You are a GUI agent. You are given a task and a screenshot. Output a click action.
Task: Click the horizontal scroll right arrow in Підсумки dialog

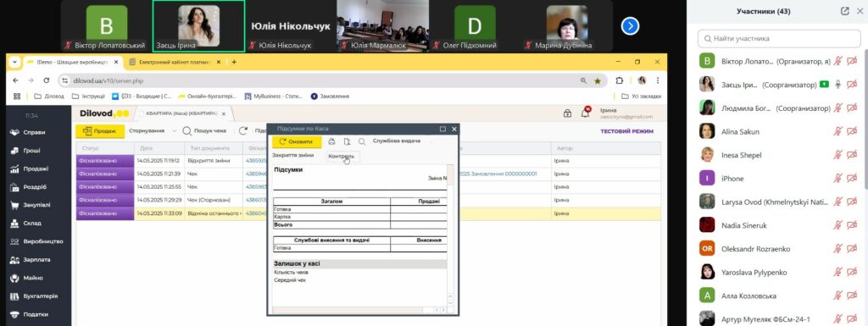tap(442, 310)
